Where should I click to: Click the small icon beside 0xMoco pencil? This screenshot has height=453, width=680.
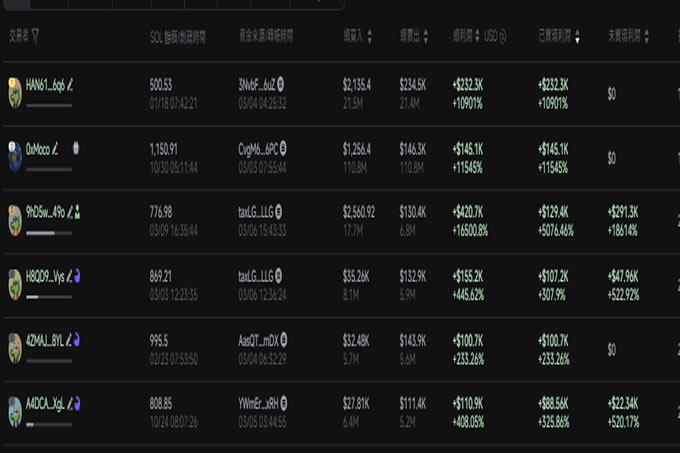(x=76, y=148)
